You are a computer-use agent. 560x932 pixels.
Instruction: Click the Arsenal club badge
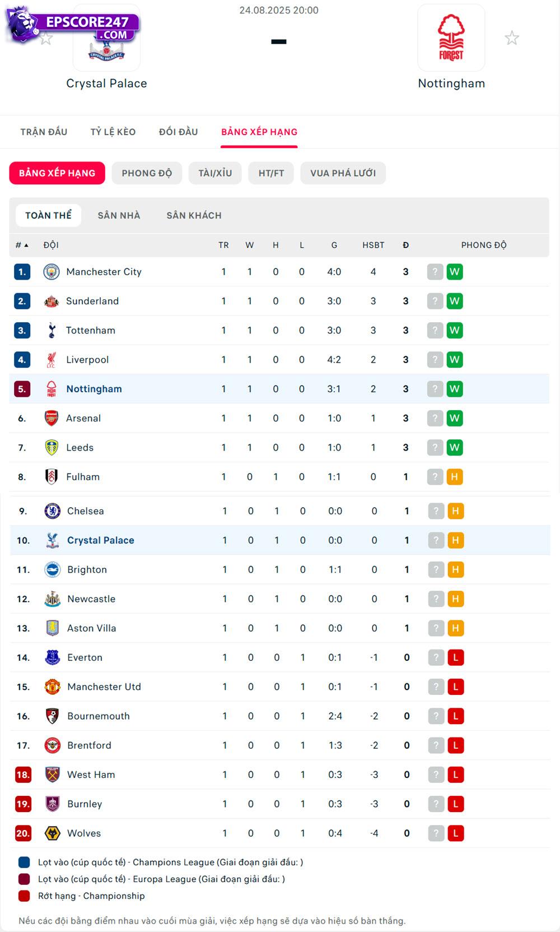52,418
